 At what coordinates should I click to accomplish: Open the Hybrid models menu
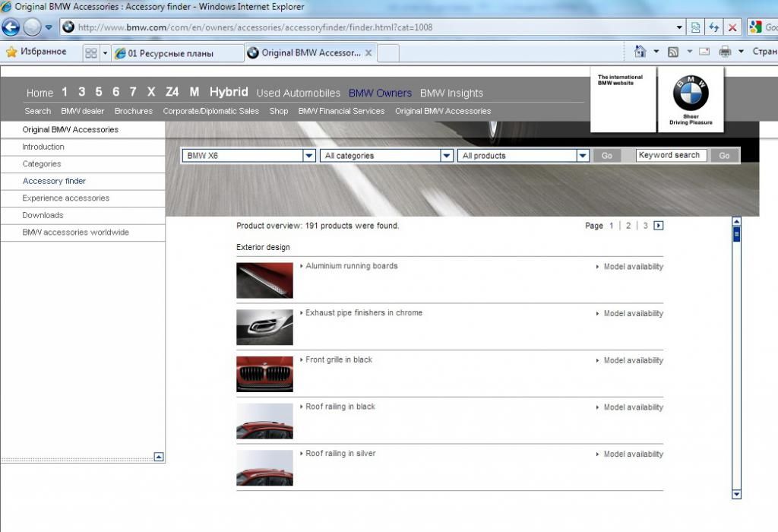[x=229, y=92]
